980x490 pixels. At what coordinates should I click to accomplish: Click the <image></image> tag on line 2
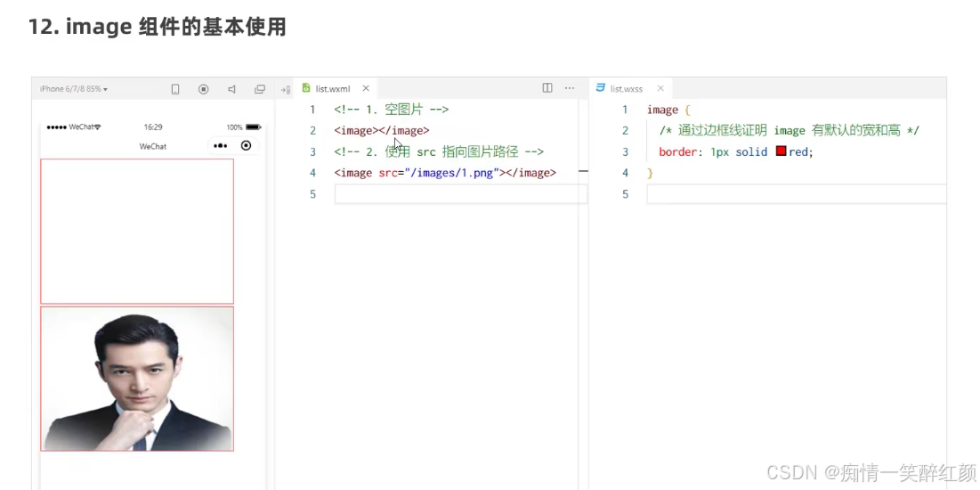coord(382,131)
